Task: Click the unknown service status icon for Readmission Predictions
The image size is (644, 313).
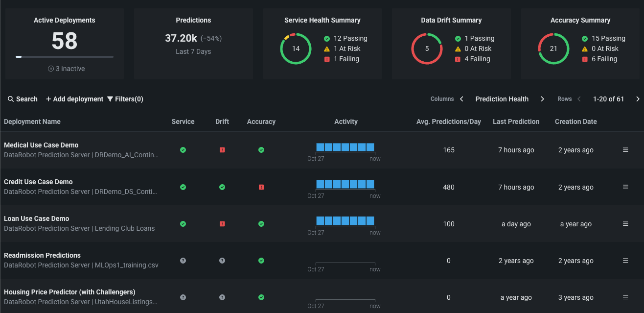Action: [183, 261]
